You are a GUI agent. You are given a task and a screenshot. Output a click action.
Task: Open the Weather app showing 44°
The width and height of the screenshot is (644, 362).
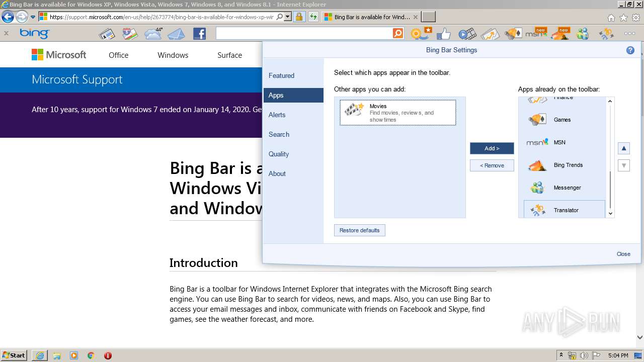pos(153,34)
